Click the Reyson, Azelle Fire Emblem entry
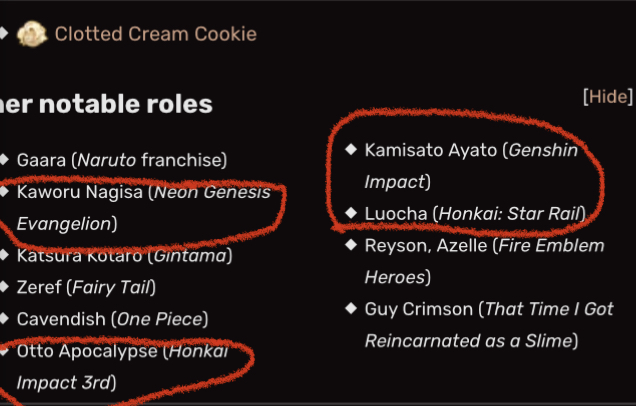 pyautogui.click(x=484, y=261)
